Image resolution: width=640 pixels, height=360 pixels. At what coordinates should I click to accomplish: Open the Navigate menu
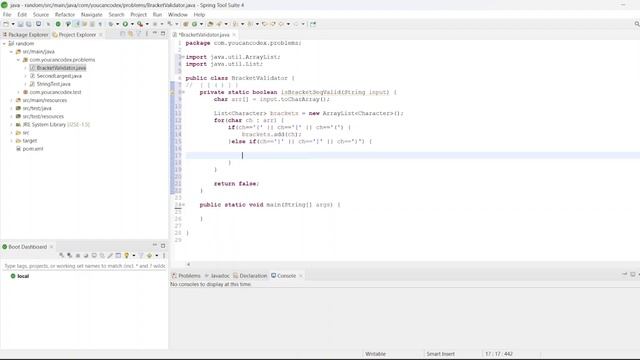(92, 15)
